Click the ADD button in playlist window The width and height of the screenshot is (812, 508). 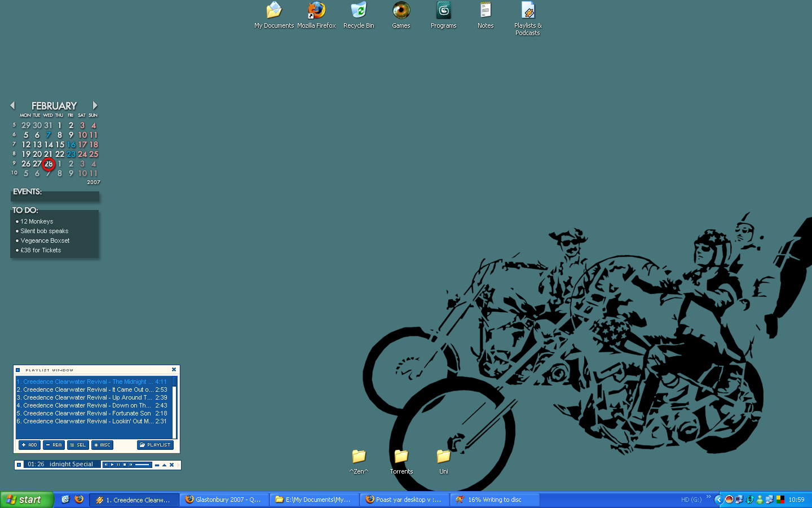coord(29,445)
